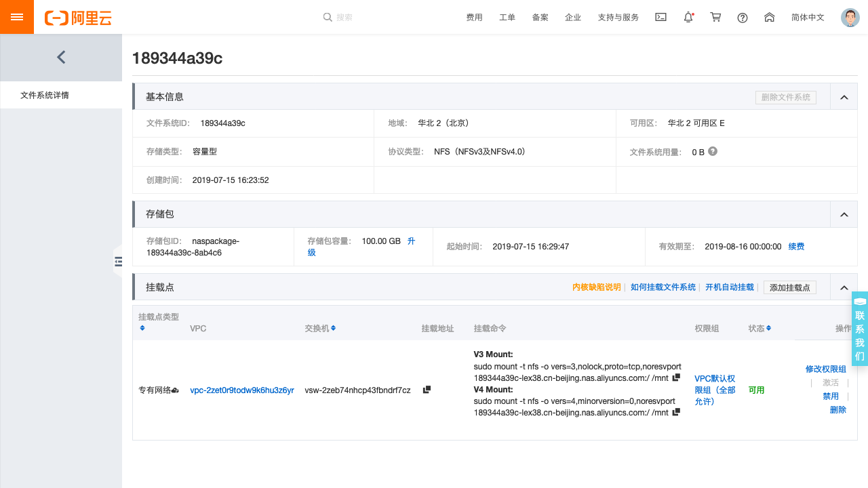Collapse the 存储包 section
868x488 pixels.
point(844,213)
